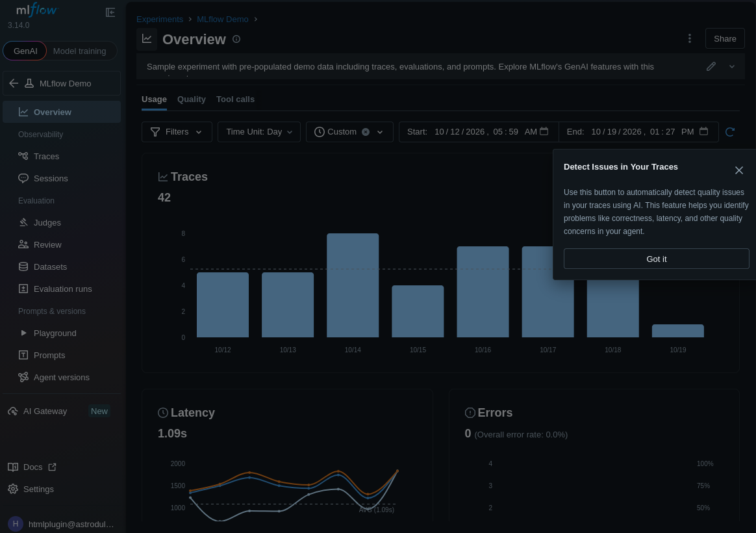This screenshot has height=533, width=756.
Task: Click the Traces sidebar icon
Action: (x=23, y=156)
